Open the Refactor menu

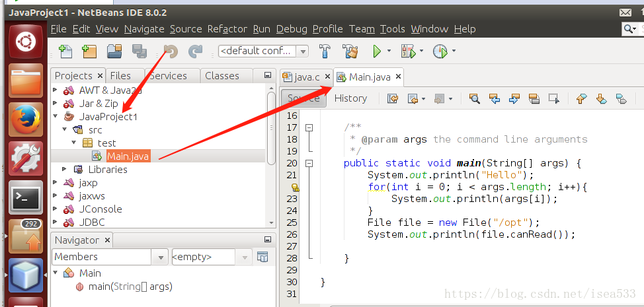pyautogui.click(x=227, y=29)
